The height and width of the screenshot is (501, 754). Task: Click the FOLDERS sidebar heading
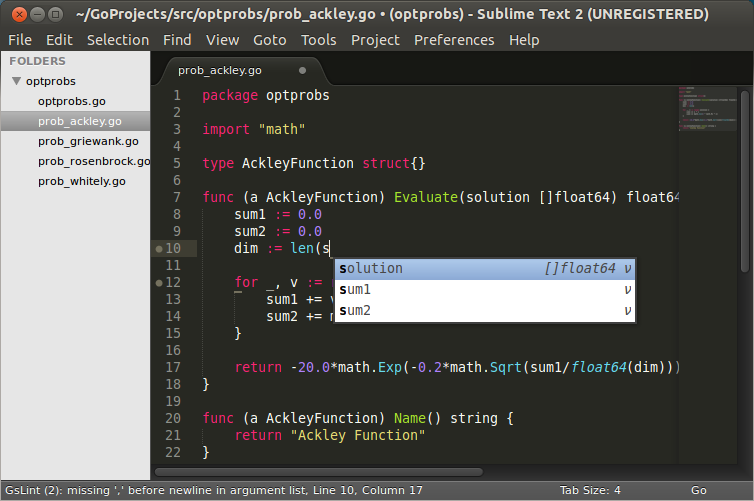pyautogui.click(x=38, y=61)
